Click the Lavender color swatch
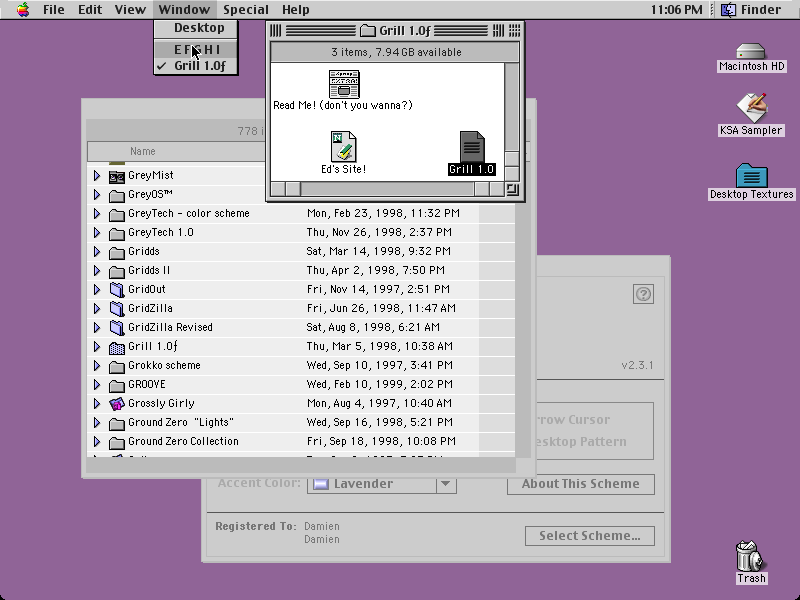This screenshot has height=600, width=800. 321,484
